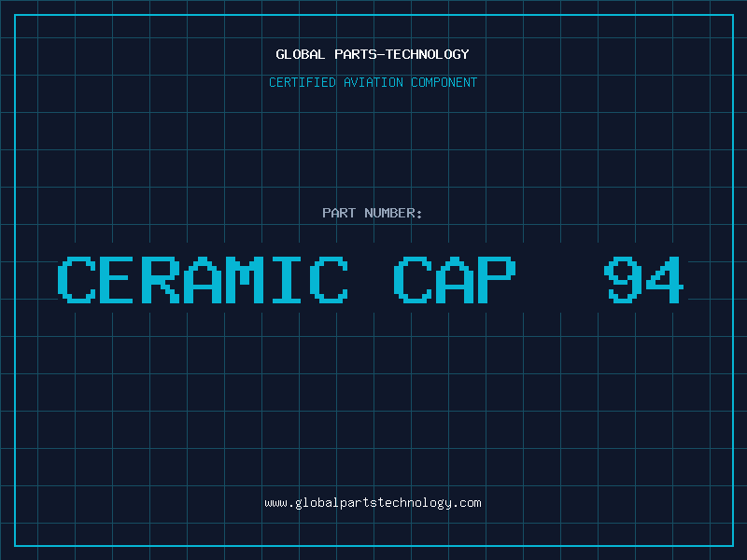The image size is (747, 560).
Task: Select the word CERAMIC in part number
Action: click(203, 279)
